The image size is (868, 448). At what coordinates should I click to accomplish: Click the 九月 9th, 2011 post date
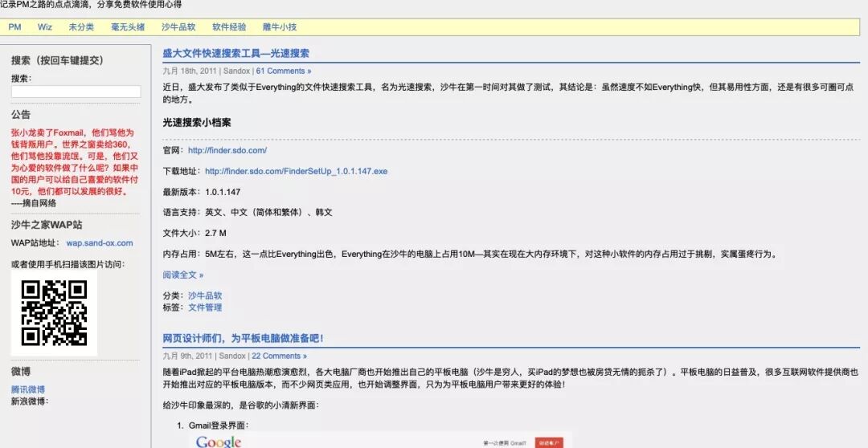coord(187,356)
